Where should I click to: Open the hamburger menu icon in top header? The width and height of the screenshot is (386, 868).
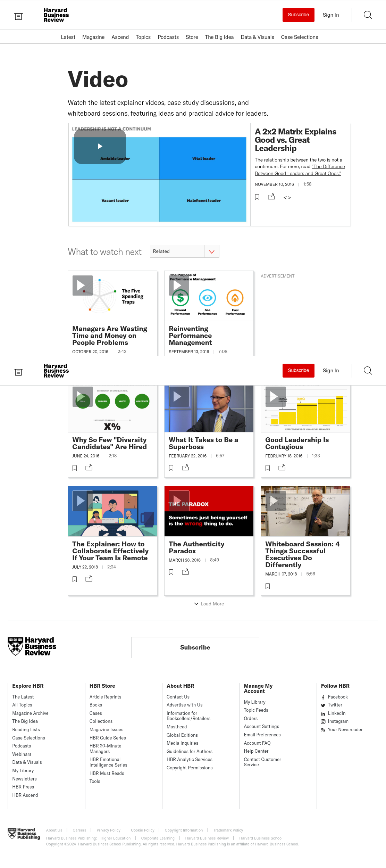click(18, 16)
